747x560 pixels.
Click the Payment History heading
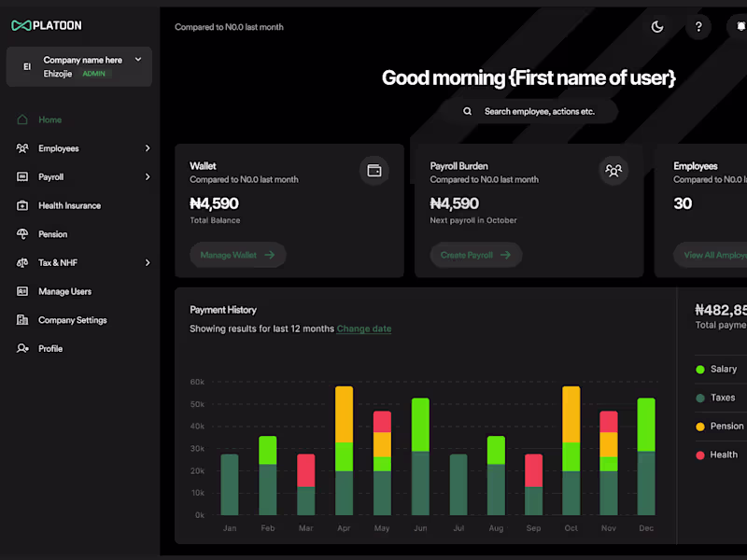pos(223,310)
